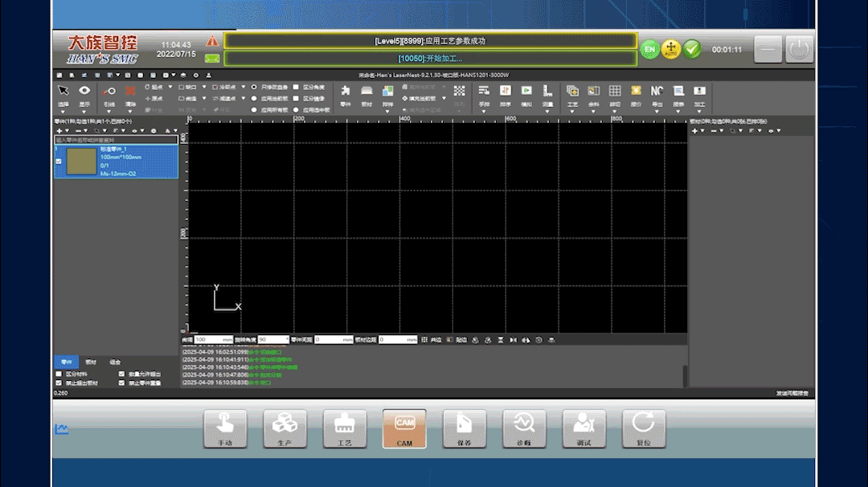Open the 报价 quotation icon
The height and width of the screenshot is (487, 868).
[636, 91]
